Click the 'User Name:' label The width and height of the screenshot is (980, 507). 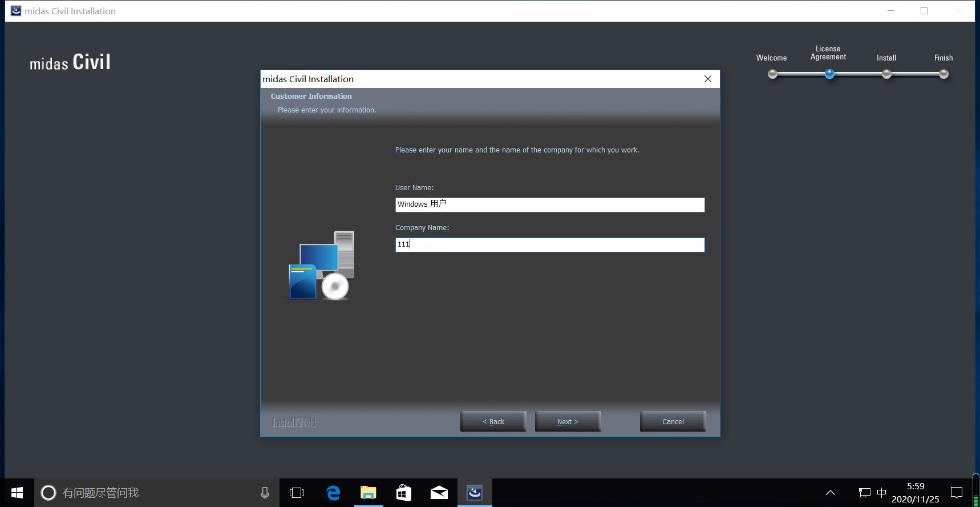pyautogui.click(x=415, y=188)
